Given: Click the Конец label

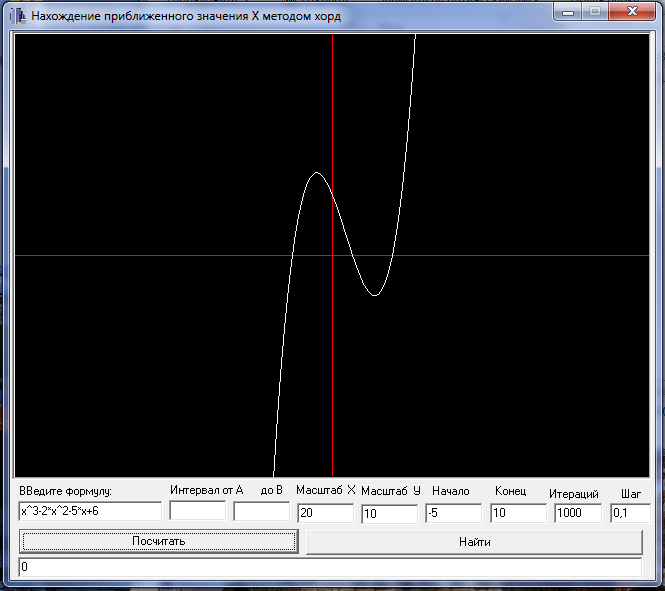Looking at the screenshot, I should click(x=511, y=491).
